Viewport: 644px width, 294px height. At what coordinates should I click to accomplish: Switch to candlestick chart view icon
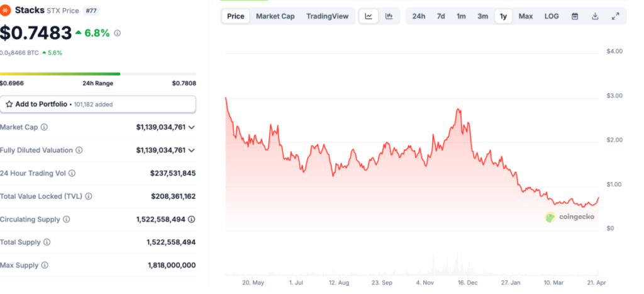click(x=389, y=16)
